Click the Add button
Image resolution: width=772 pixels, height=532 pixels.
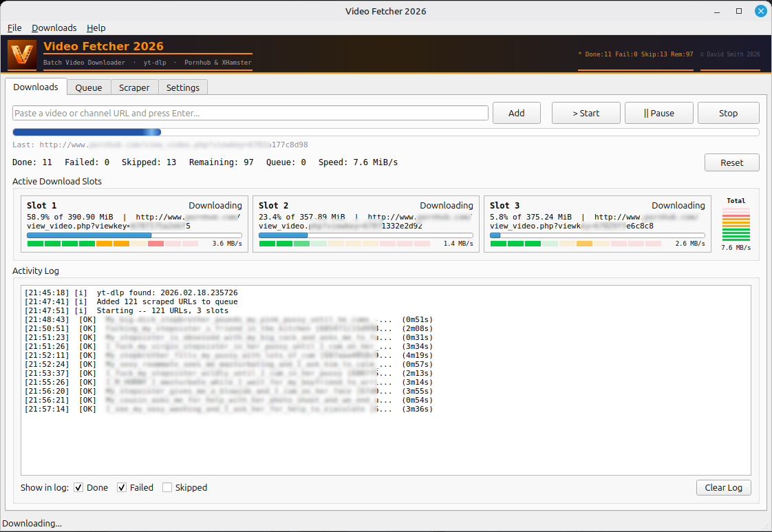coord(517,112)
